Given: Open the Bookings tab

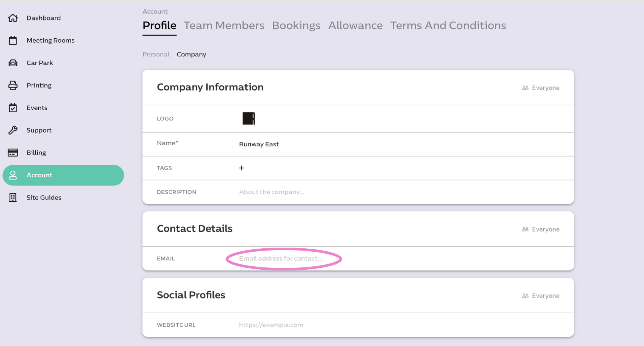Looking at the screenshot, I should click(296, 25).
